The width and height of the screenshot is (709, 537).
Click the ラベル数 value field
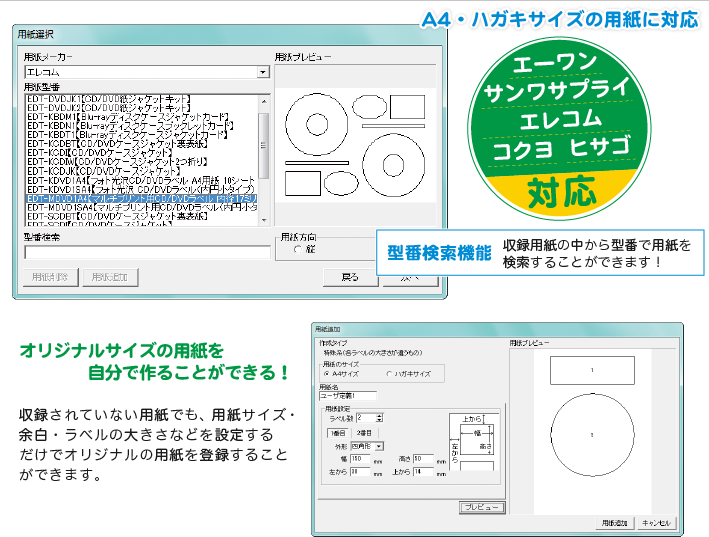pos(366,418)
